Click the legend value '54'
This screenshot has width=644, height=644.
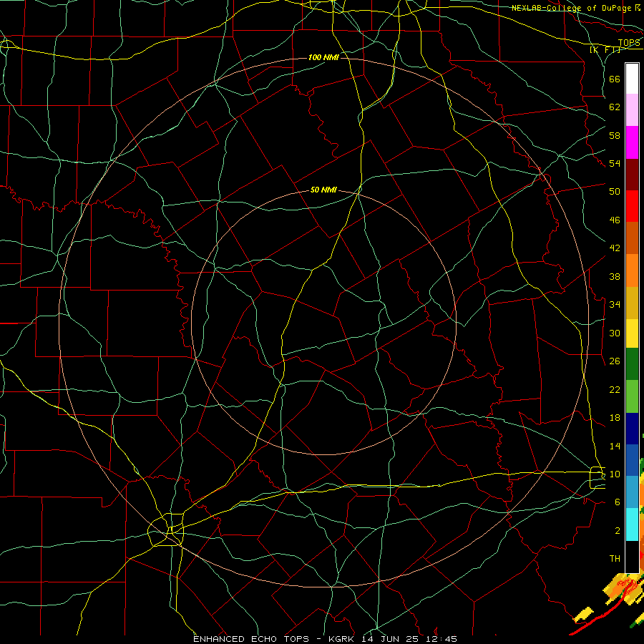615,163
